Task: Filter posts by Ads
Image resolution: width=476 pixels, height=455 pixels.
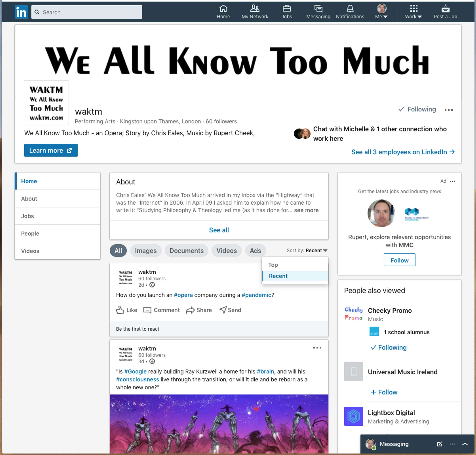Action: tap(255, 251)
